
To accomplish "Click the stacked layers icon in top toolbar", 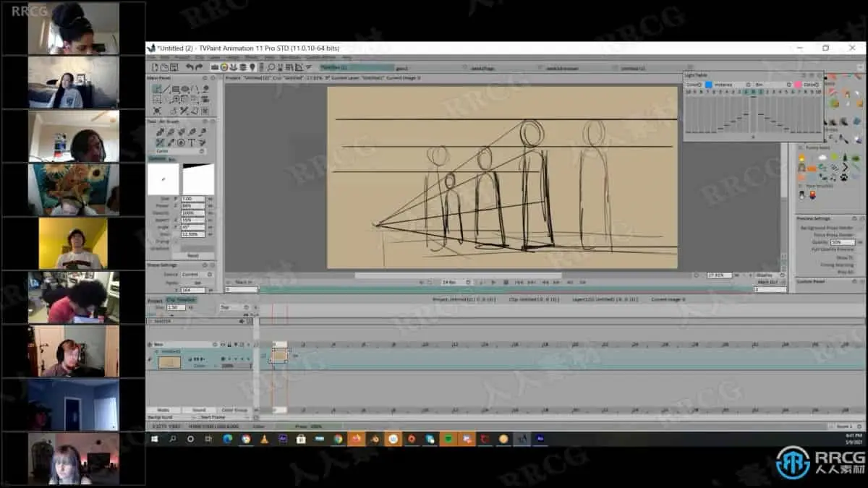I will (243, 67).
